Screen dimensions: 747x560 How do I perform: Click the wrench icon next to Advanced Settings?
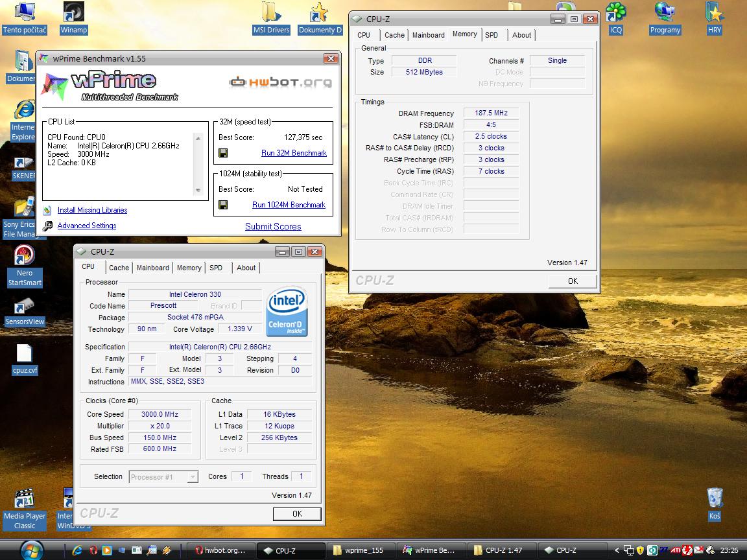pos(47,226)
